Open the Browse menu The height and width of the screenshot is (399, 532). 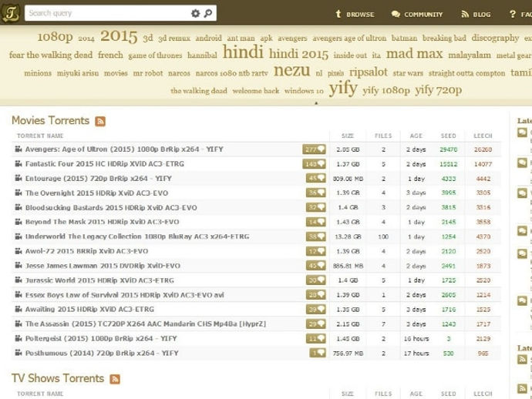pyautogui.click(x=355, y=14)
